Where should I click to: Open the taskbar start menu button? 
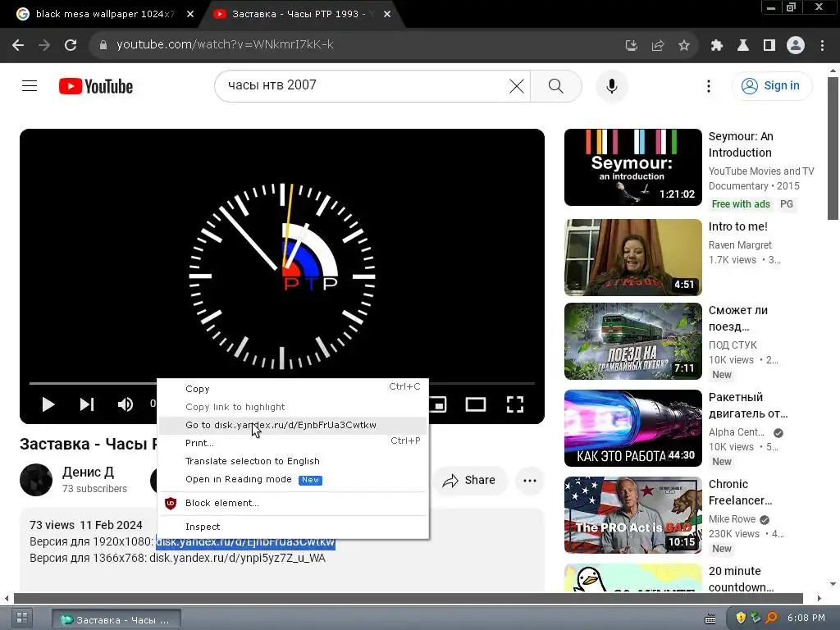(22, 618)
